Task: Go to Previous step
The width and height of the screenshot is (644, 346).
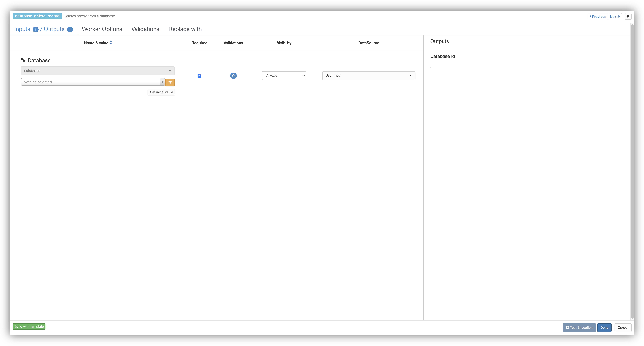Action: 598,17
